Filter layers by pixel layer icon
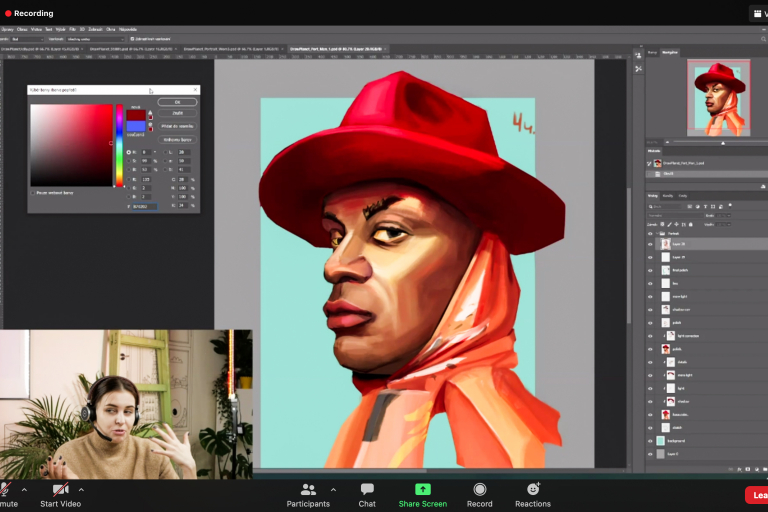 pos(690,207)
